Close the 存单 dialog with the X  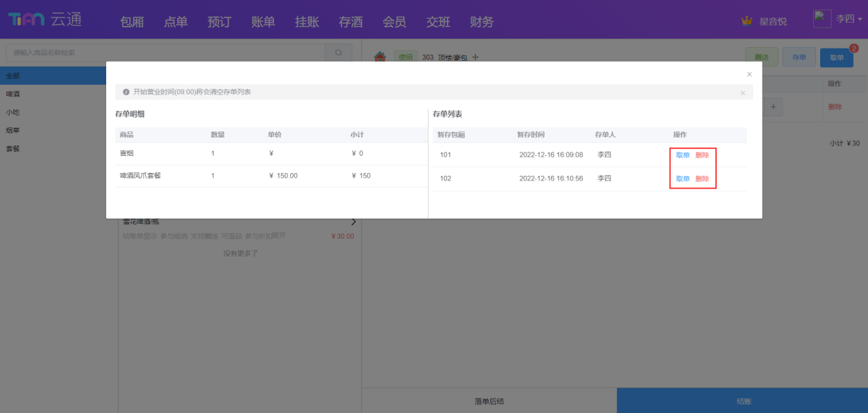tap(749, 74)
